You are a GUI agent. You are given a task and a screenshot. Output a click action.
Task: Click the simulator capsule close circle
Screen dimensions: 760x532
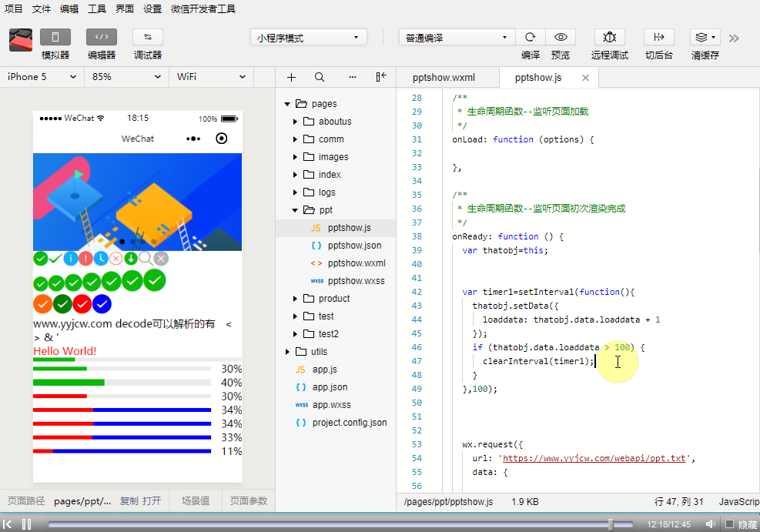click(222, 139)
